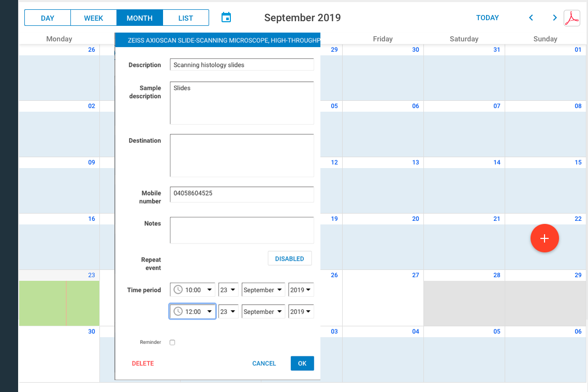The width and height of the screenshot is (588, 392).
Task: Open the start day 23 dropdown
Action: pyautogui.click(x=228, y=290)
